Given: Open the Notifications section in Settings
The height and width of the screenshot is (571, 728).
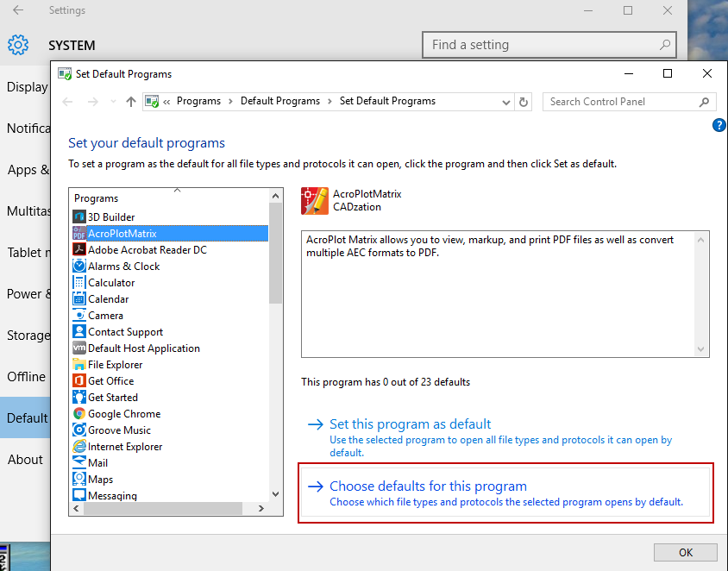Looking at the screenshot, I should pyautogui.click(x=27, y=129).
